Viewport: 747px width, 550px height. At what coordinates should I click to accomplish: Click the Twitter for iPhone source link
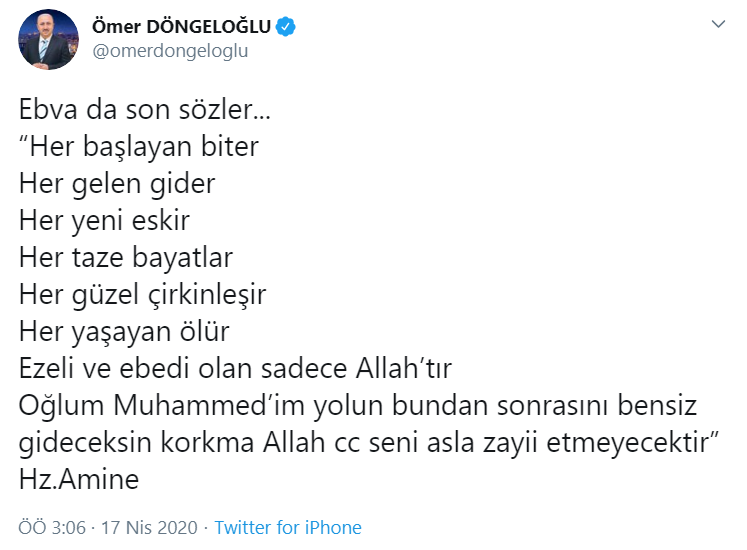288,527
